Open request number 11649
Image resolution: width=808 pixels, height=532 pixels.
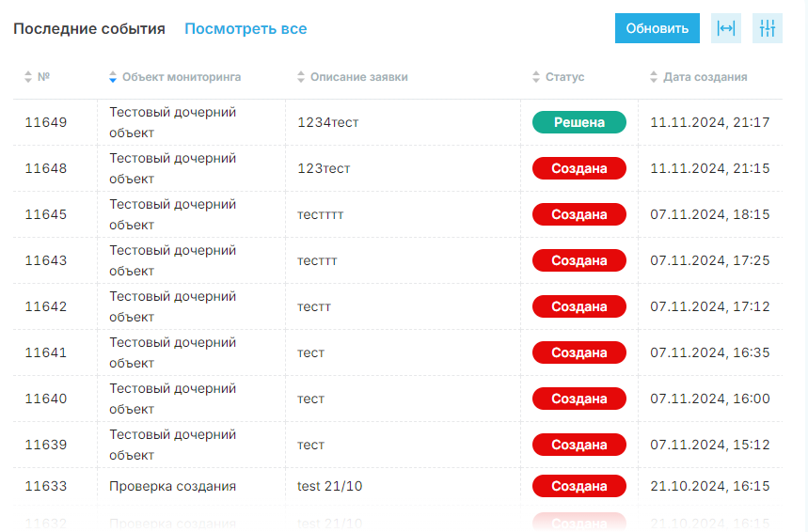pos(46,122)
